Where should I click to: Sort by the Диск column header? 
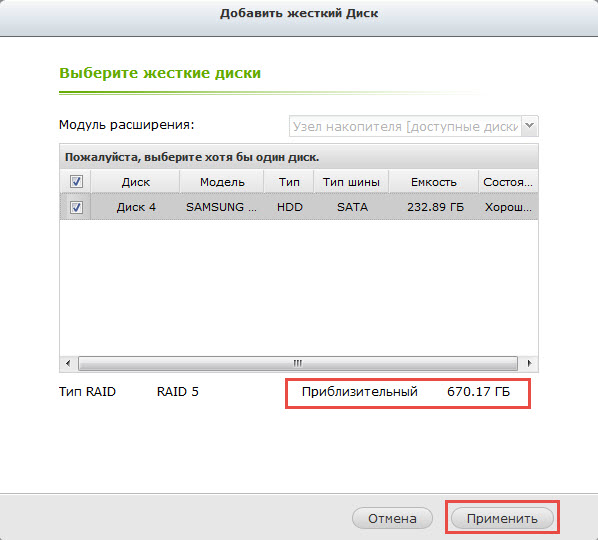(135, 182)
